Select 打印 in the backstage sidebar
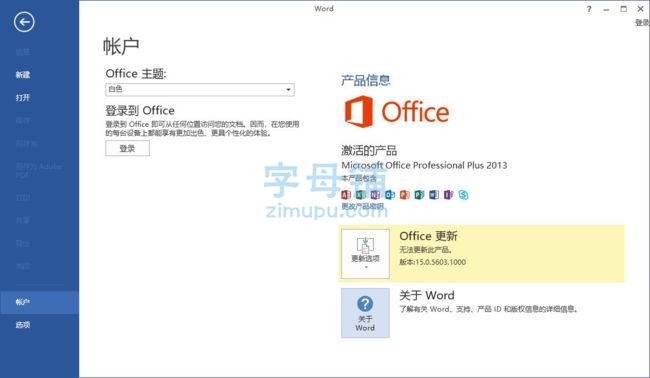 tap(23, 197)
